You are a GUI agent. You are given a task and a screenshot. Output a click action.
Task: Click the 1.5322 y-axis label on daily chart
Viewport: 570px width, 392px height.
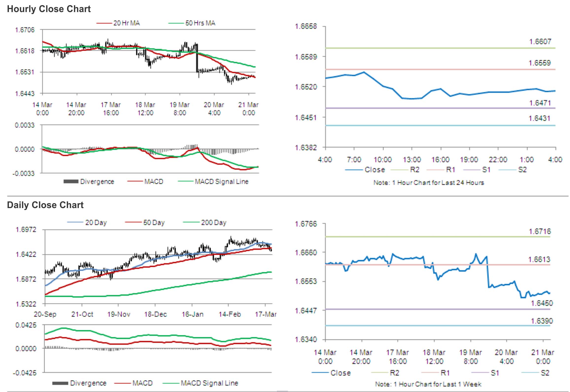point(26,304)
